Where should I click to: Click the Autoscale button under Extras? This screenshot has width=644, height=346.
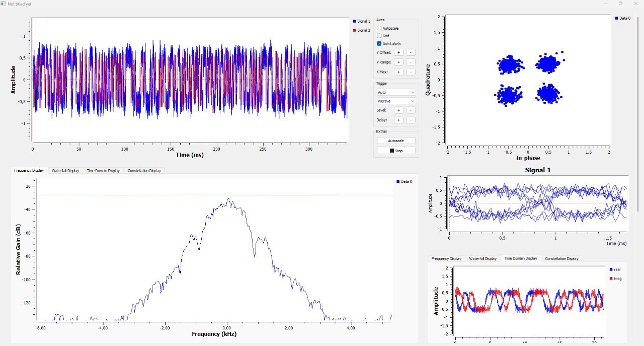click(396, 141)
